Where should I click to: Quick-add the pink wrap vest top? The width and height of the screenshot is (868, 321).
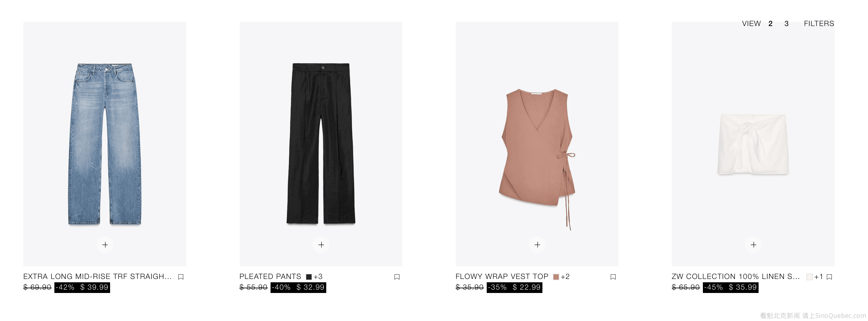[x=537, y=245]
